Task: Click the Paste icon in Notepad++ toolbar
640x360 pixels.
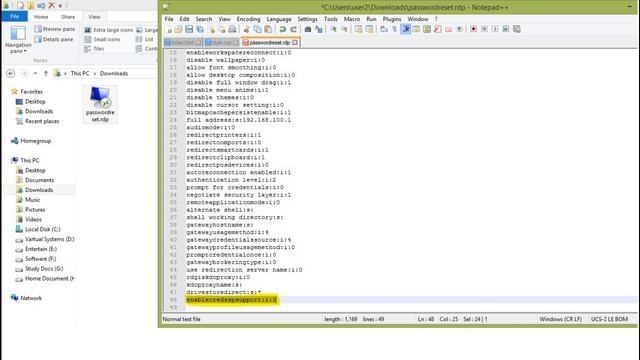Action: coord(268,29)
